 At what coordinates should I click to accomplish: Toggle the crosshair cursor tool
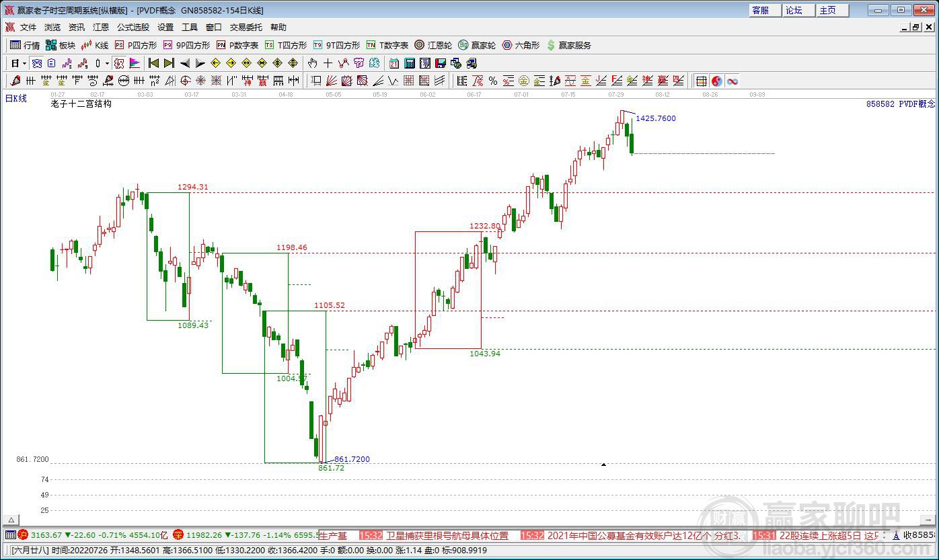pos(328,63)
